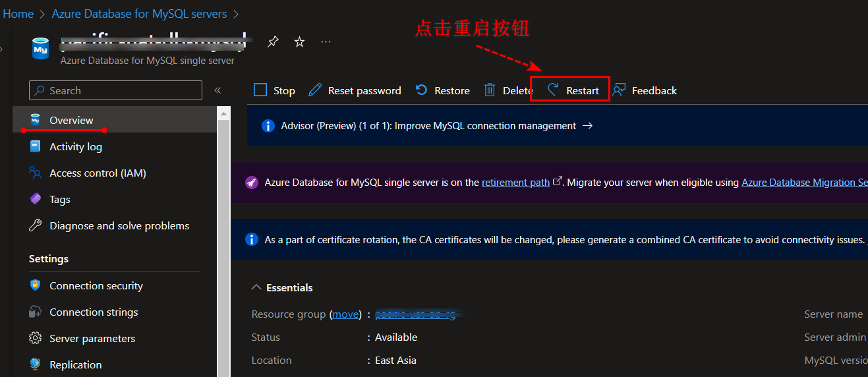Click the Restore circular arrow icon
Viewport: 868px width, 377px height.
[x=422, y=90]
